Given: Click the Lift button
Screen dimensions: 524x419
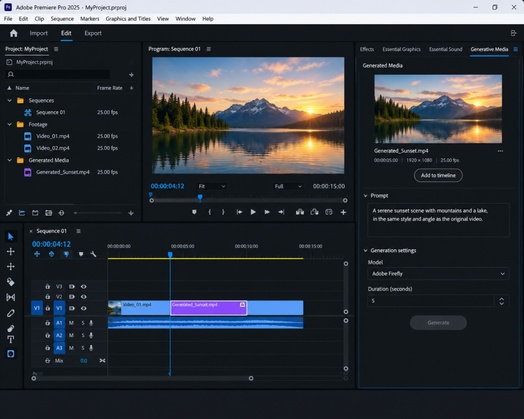Looking at the screenshot, I should coord(300,212).
